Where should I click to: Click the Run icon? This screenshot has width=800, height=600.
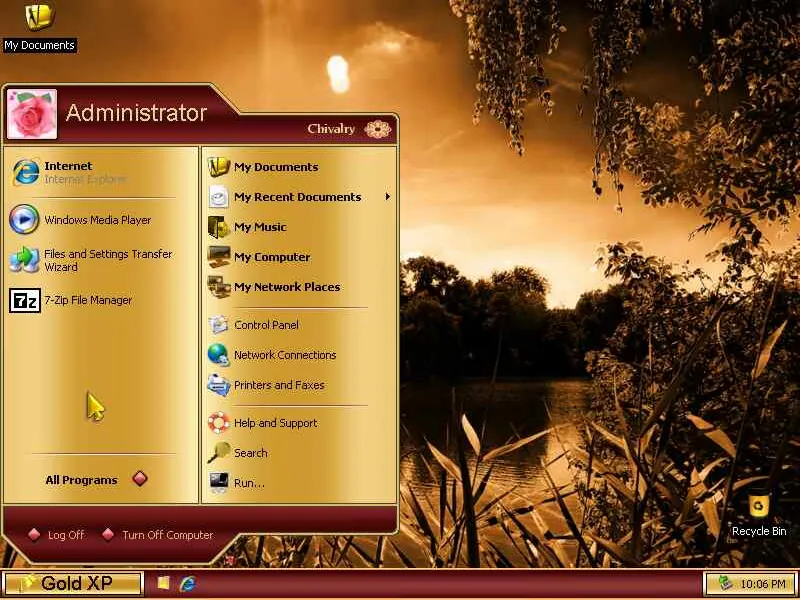click(x=219, y=483)
